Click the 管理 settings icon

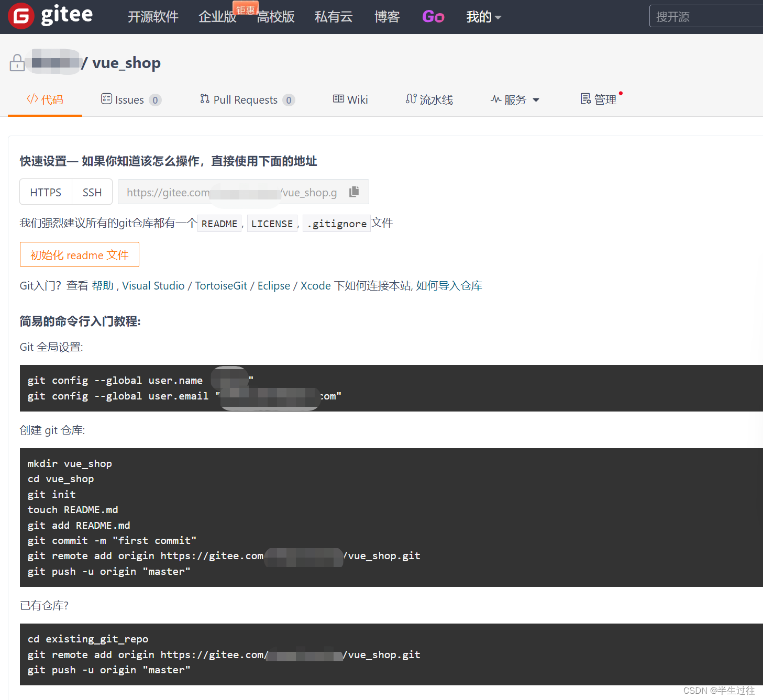pyautogui.click(x=585, y=99)
